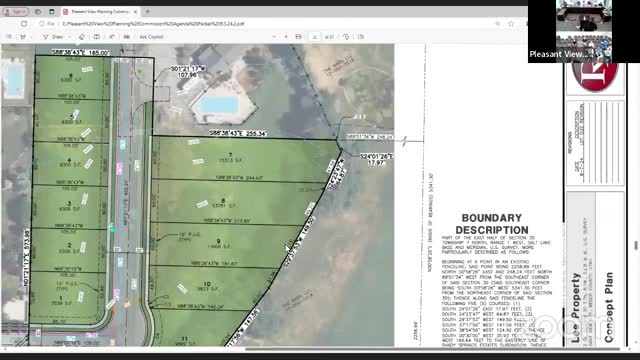
Task: Expand the Draw tool options dropdown
Action: 70,37
